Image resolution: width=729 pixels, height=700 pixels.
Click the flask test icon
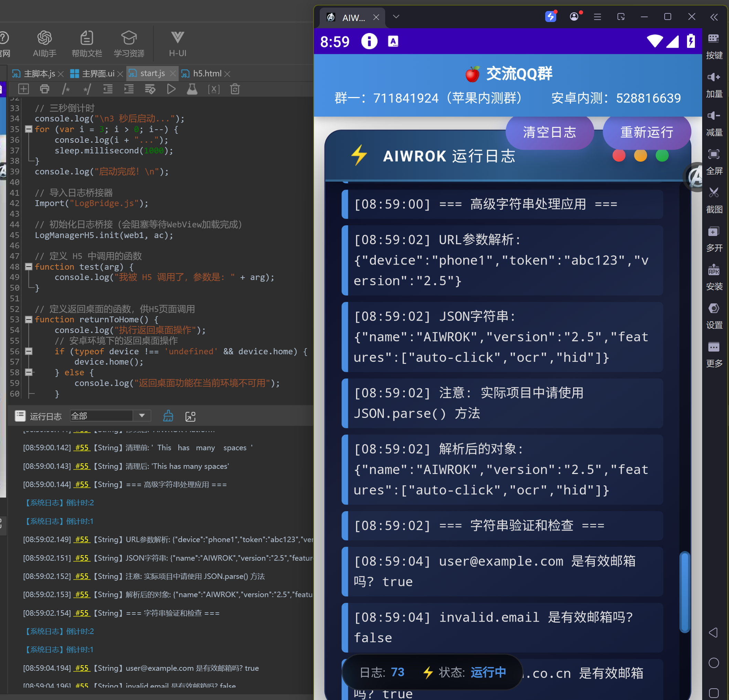(192, 89)
